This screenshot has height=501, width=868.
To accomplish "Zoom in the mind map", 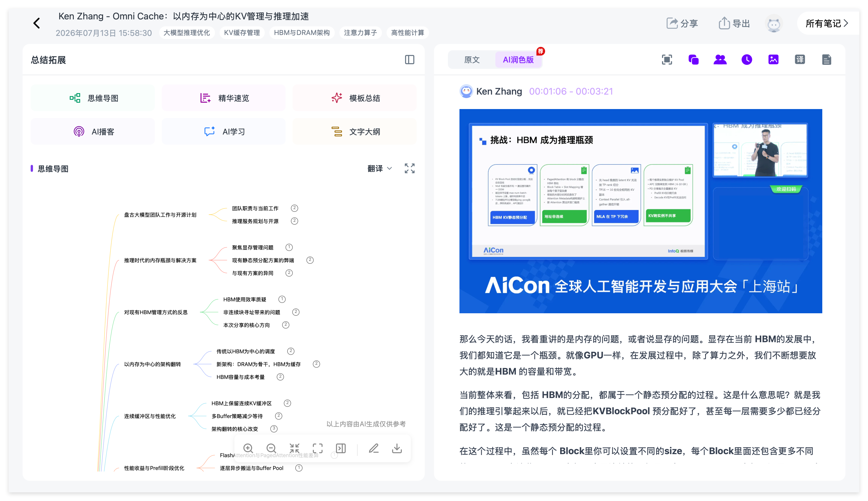I will (248, 448).
